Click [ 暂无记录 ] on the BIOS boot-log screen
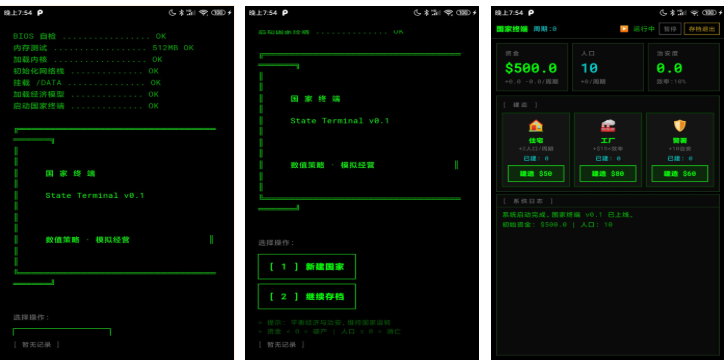This screenshot has width=724, height=360. pyautogui.click(x=36, y=344)
